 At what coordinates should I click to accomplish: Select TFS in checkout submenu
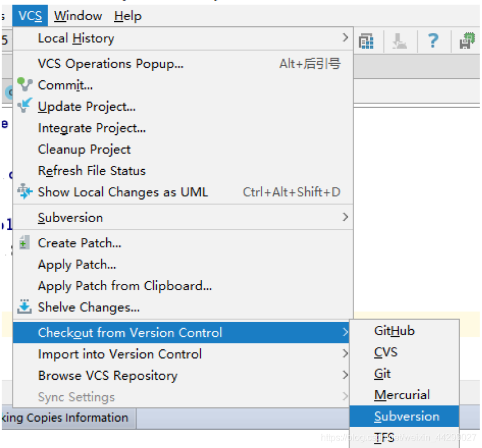(405, 438)
